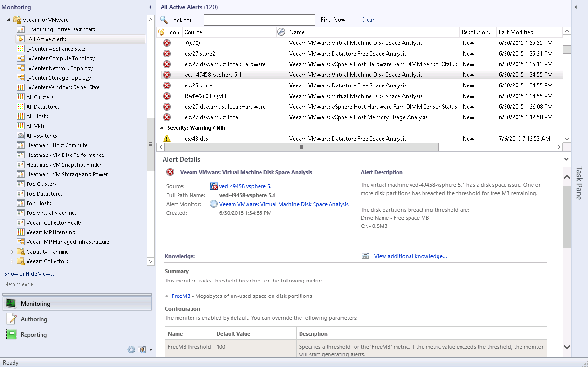
Task: Click the alert list scroll up arrow
Action: [x=567, y=31]
